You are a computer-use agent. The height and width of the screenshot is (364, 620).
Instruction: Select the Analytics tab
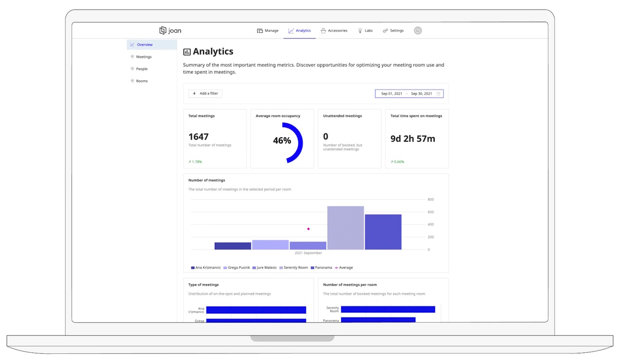299,31
